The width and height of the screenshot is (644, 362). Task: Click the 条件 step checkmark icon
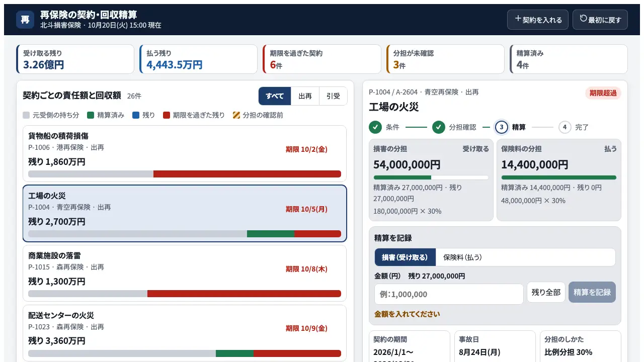pos(375,127)
